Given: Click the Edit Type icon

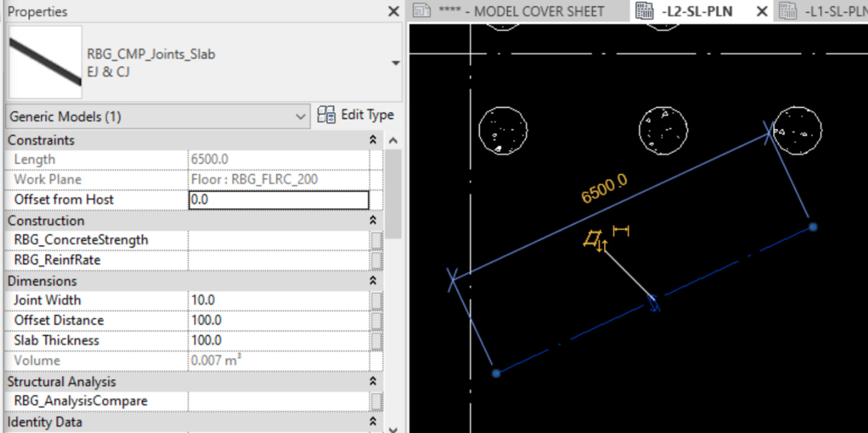Looking at the screenshot, I should coord(356,115).
